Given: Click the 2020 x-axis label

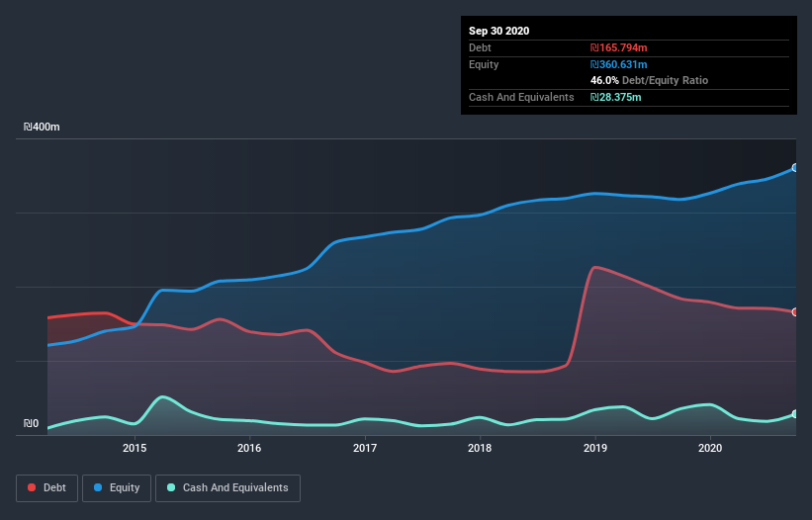Looking at the screenshot, I should 710,448.
